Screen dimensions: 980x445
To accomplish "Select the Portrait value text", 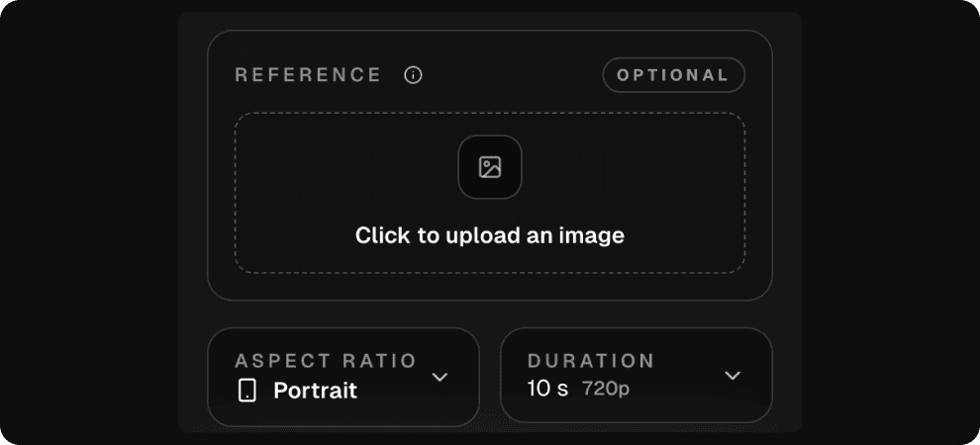I will click(x=315, y=391).
